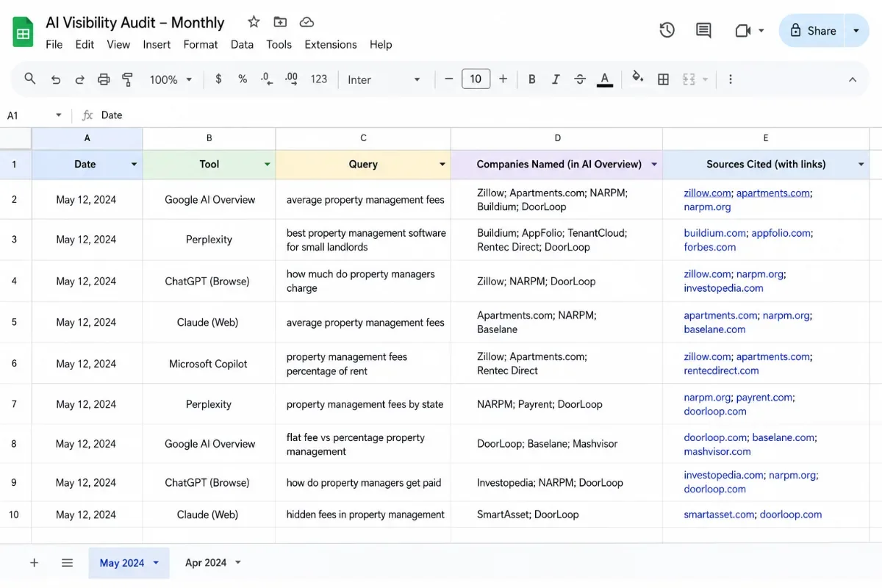Click the search menus magnifier icon
882x588 pixels.
pos(30,79)
